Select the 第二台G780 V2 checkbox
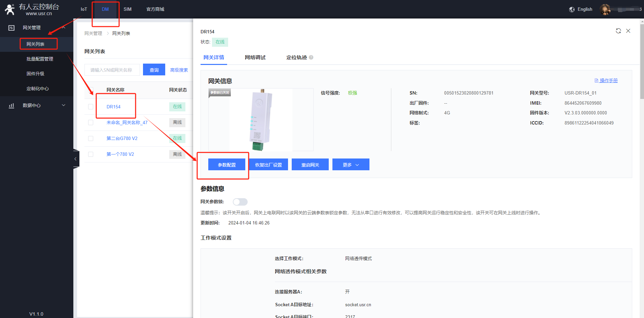 tap(91, 138)
